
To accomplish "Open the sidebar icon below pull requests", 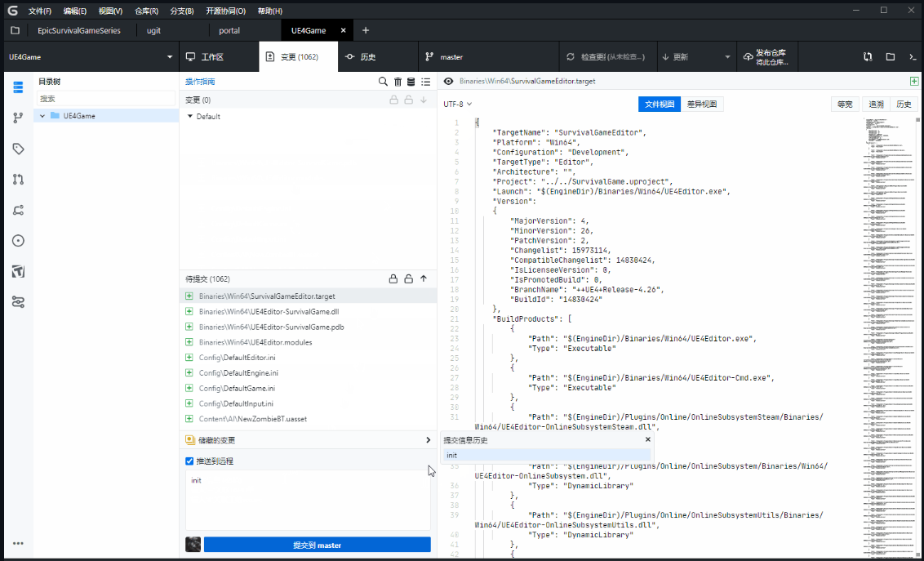I will pos(18,210).
